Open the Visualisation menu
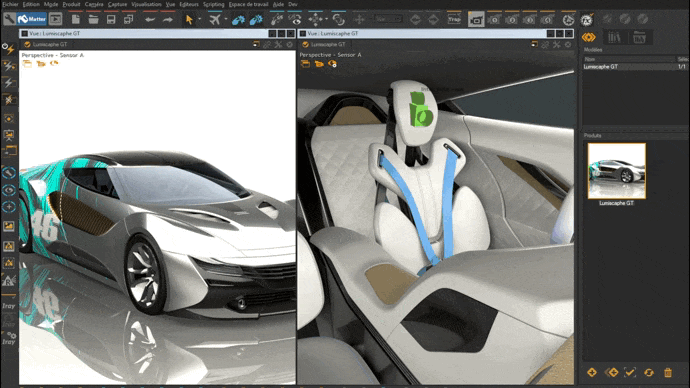The width and height of the screenshot is (690, 388). [x=147, y=4]
